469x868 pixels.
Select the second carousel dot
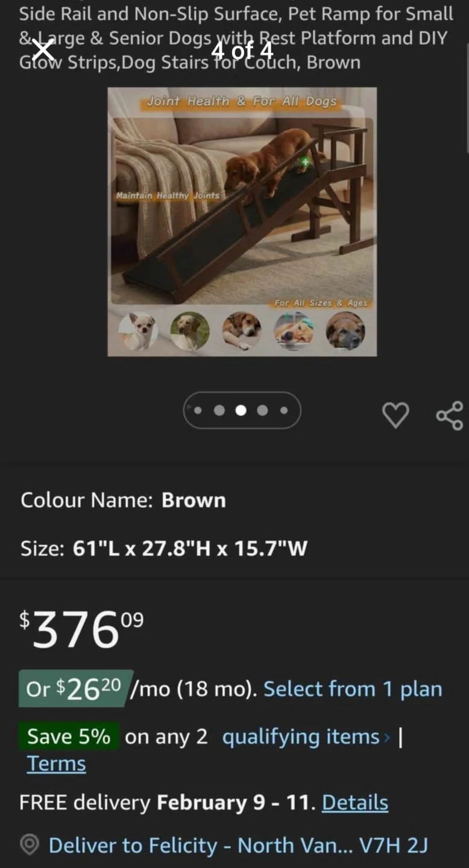[219, 410]
